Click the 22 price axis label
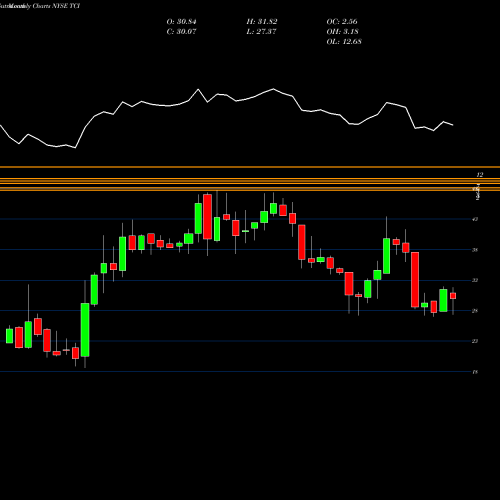This screenshot has width=500, height=500. click(475, 341)
